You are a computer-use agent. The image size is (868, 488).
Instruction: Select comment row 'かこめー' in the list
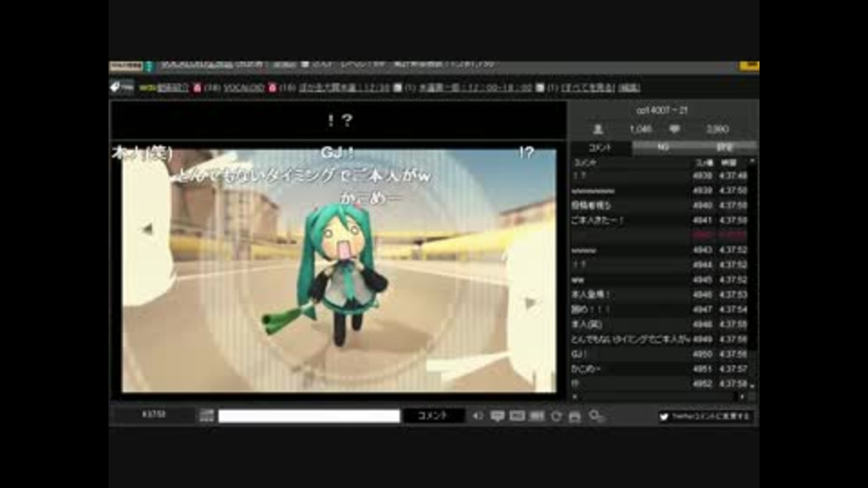[659, 369]
